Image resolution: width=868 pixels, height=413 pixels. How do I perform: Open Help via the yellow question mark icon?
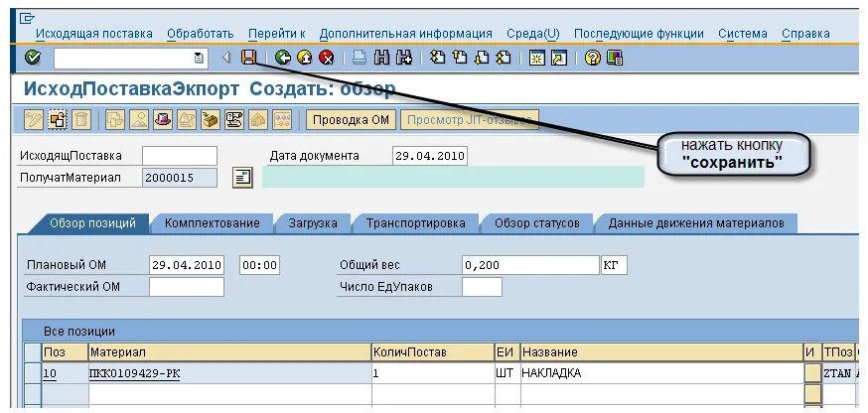tap(592, 58)
